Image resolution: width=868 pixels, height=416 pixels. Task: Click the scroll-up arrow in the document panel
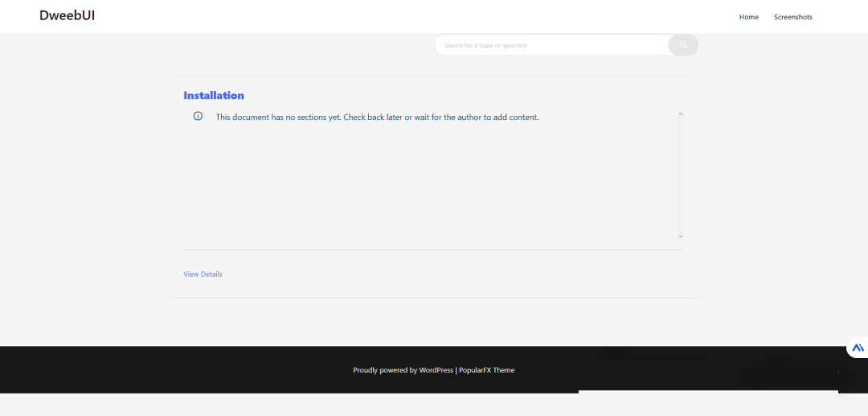(681, 114)
